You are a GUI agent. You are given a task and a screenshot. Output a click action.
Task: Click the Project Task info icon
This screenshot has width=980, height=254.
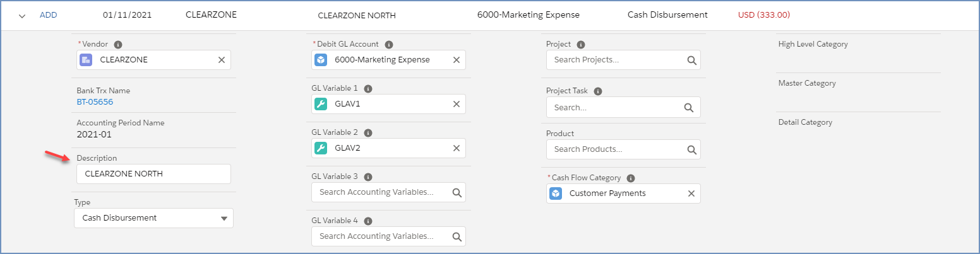[598, 91]
